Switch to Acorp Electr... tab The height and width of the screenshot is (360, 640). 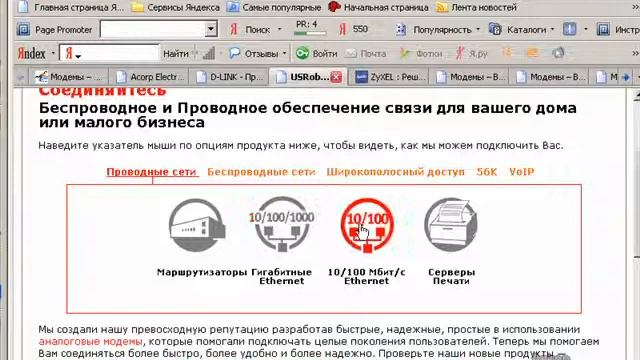150,76
